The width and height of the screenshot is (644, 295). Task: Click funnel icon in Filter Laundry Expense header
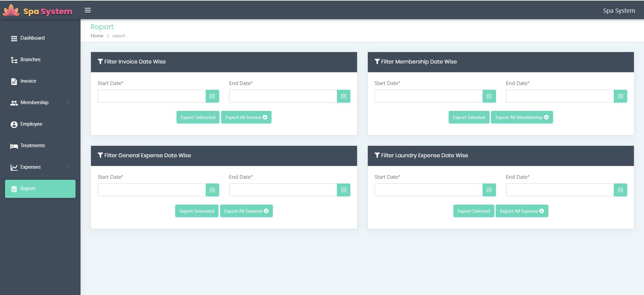pos(377,155)
